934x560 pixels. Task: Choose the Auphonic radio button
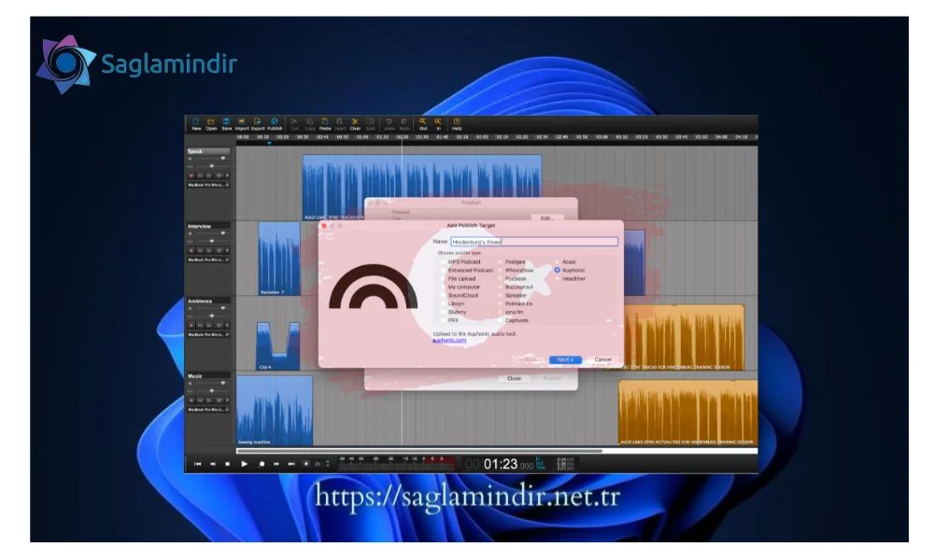click(x=558, y=270)
